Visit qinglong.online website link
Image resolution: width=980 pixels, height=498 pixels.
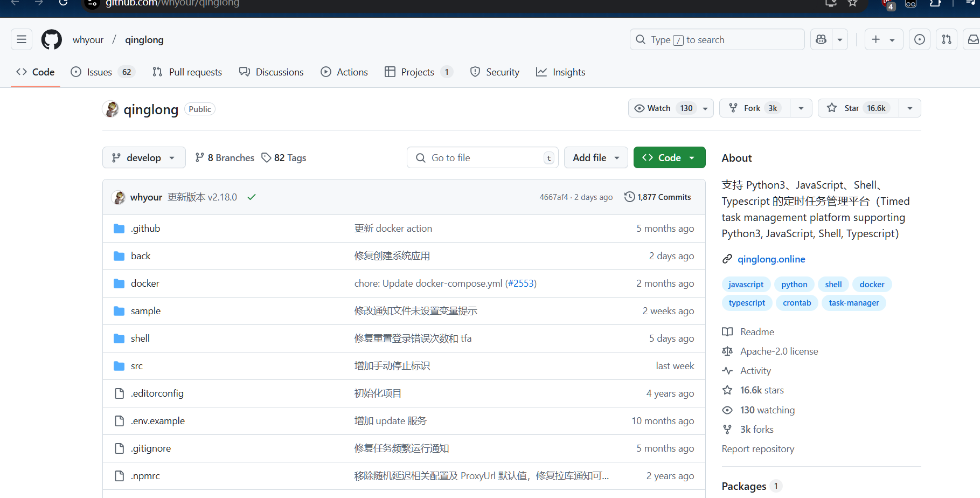(772, 259)
